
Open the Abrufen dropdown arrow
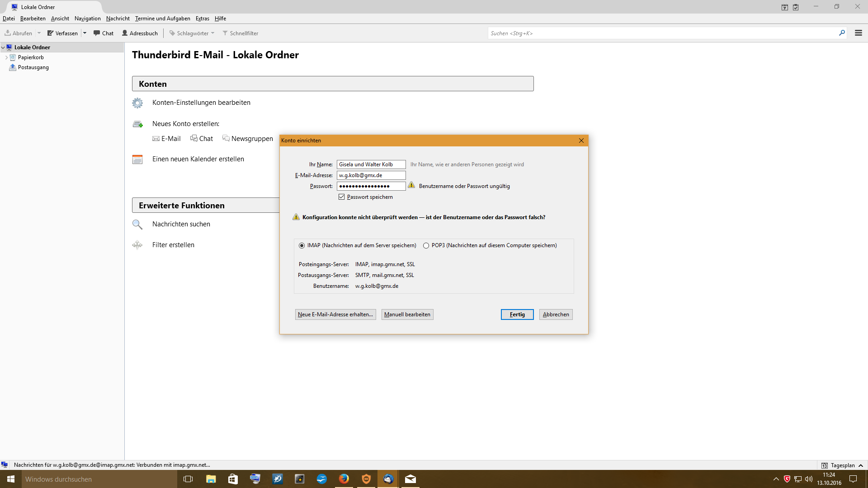39,33
